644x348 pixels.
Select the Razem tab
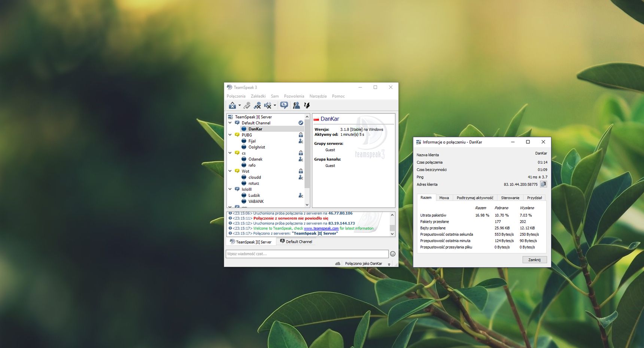point(426,198)
